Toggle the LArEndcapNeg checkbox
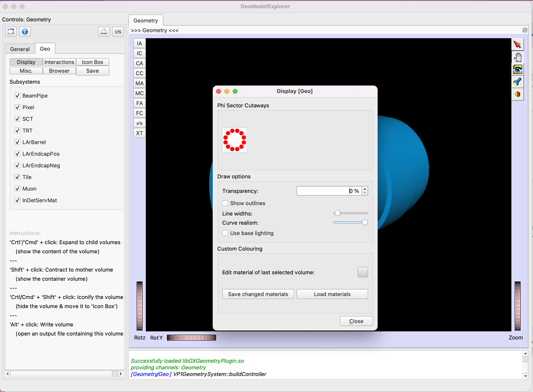 click(17, 165)
